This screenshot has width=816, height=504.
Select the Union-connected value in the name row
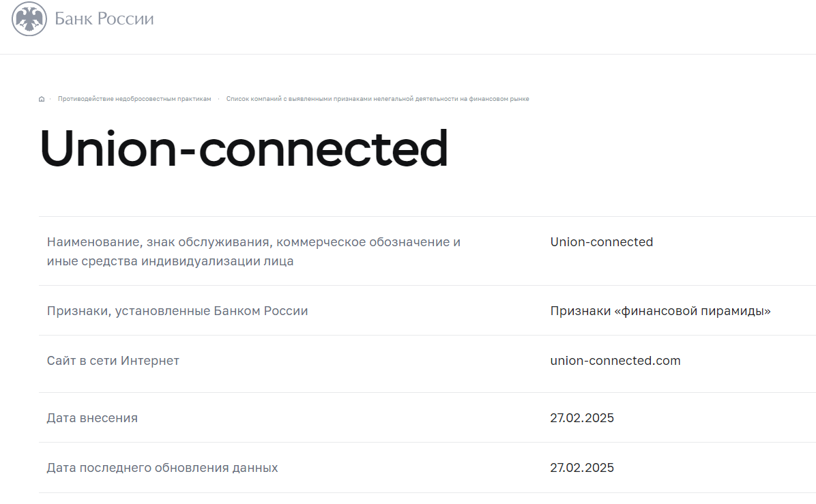point(602,242)
